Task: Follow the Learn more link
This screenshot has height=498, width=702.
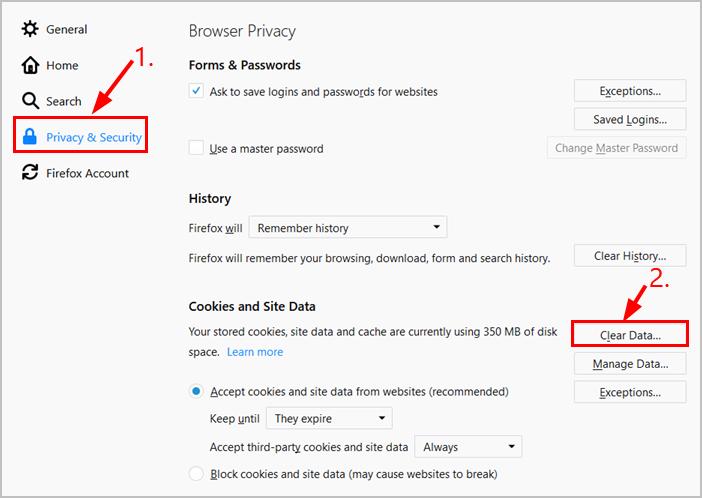Action: [255, 352]
